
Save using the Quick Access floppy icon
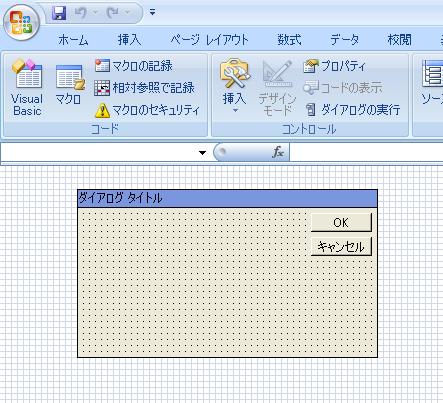click(x=59, y=13)
